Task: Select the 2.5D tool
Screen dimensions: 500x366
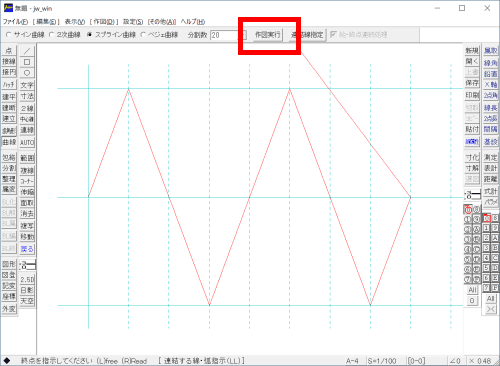Action: coord(27,279)
